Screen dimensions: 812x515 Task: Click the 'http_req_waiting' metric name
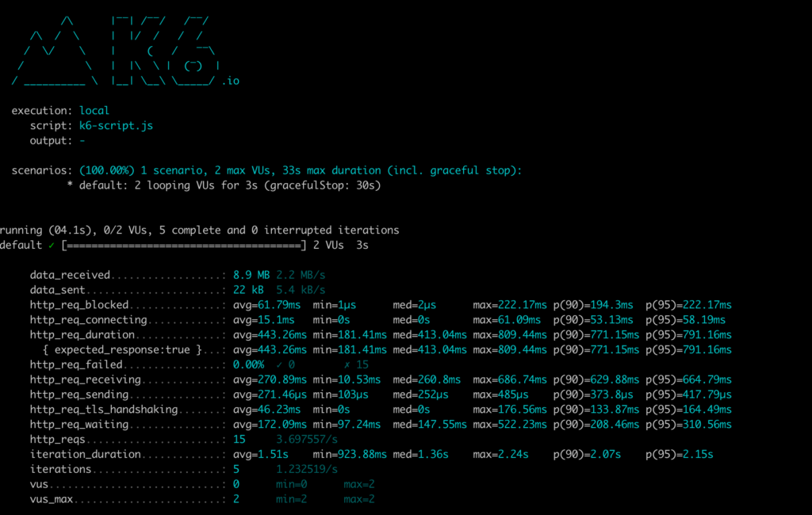tap(79, 425)
